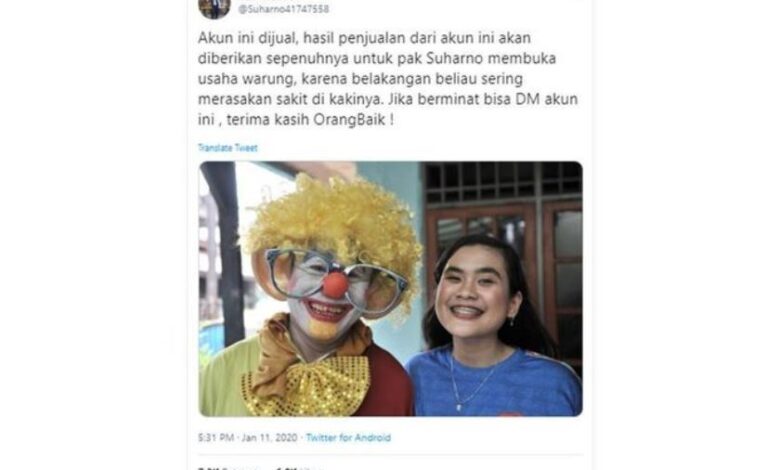
Task: Open the @Suharno41747558 handle link
Action: click(284, 9)
